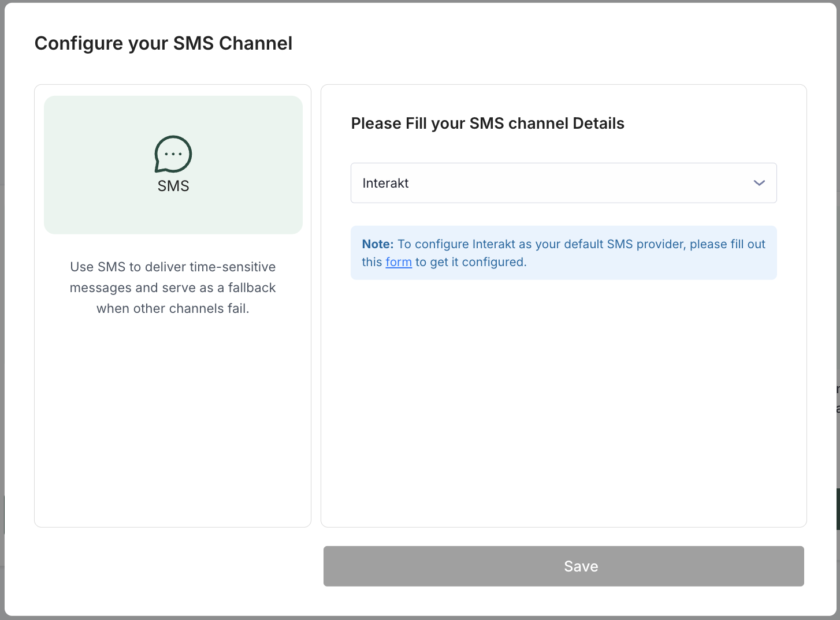Click the blank space below the blue note
Screen dimensions: 840x620
(x=563, y=404)
